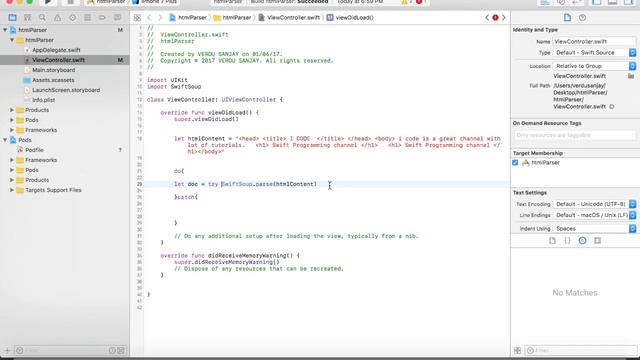Screen dimensions: 640x360
Task: Click On Demand Resource Tags field
Action: (x=574, y=135)
